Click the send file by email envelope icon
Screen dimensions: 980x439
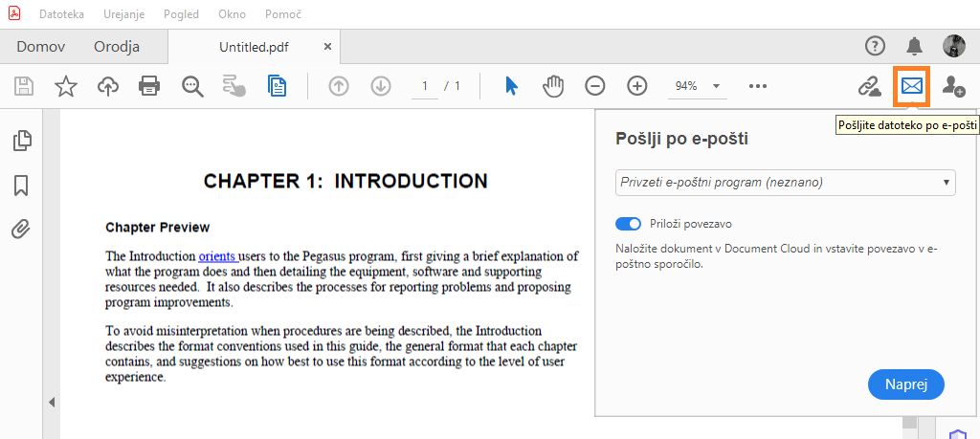[912, 86]
